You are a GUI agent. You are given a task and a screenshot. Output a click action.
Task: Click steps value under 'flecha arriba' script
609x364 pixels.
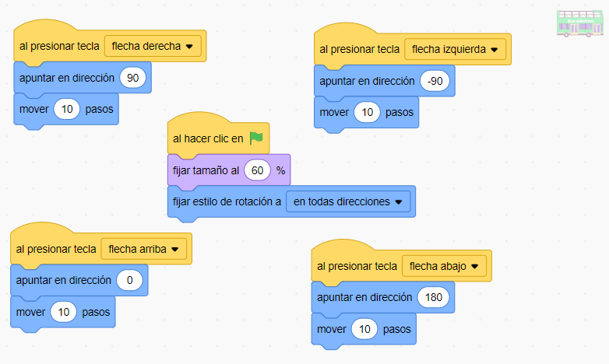(x=64, y=313)
